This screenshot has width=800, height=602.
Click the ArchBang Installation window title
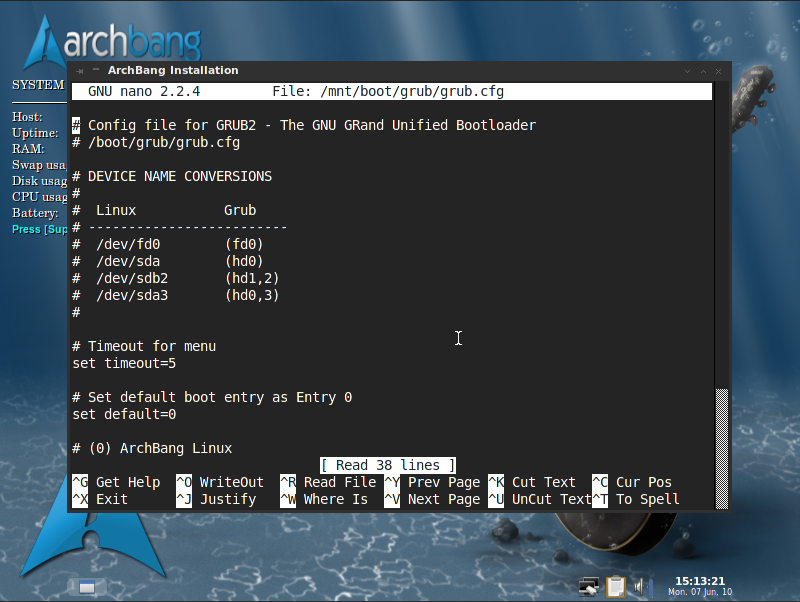pos(173,70)
